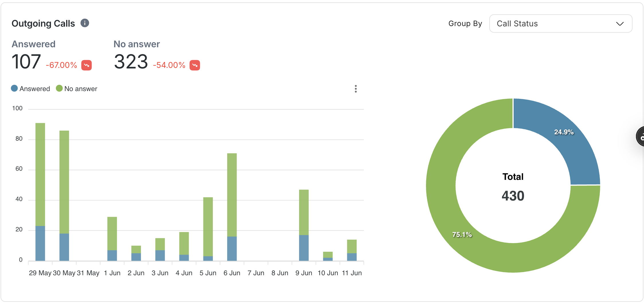Click the 29 May green No answer bar
Viewport: 644px width, 303px height.
[40, 174]
